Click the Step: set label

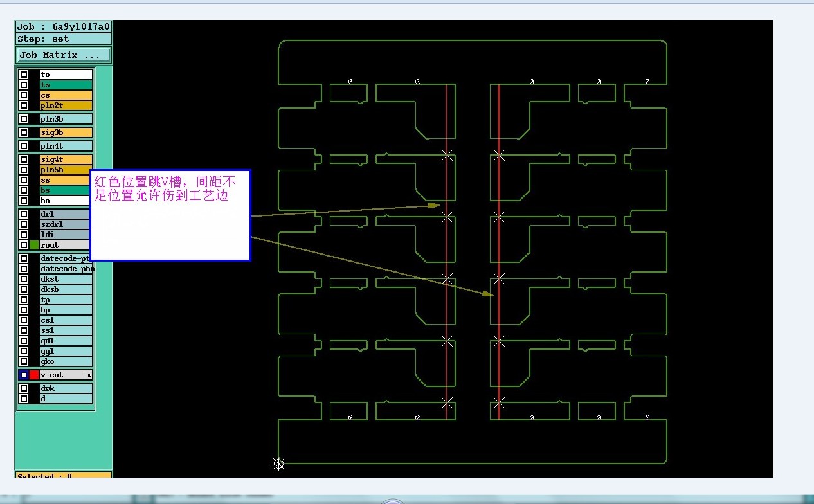pyautogui.click(x=64, y=39)
